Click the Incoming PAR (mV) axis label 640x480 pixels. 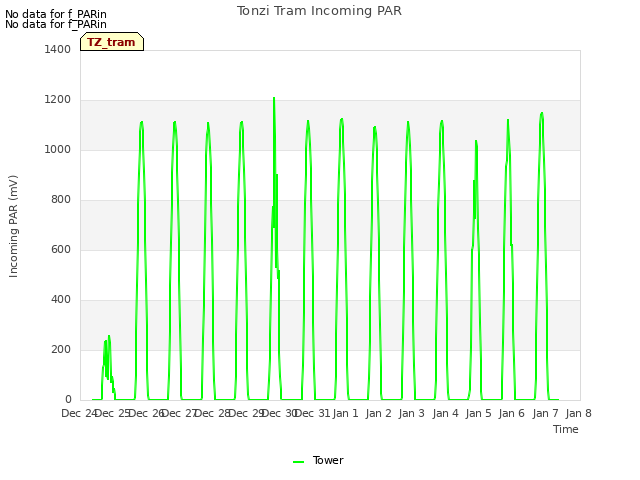coord(13,227)
